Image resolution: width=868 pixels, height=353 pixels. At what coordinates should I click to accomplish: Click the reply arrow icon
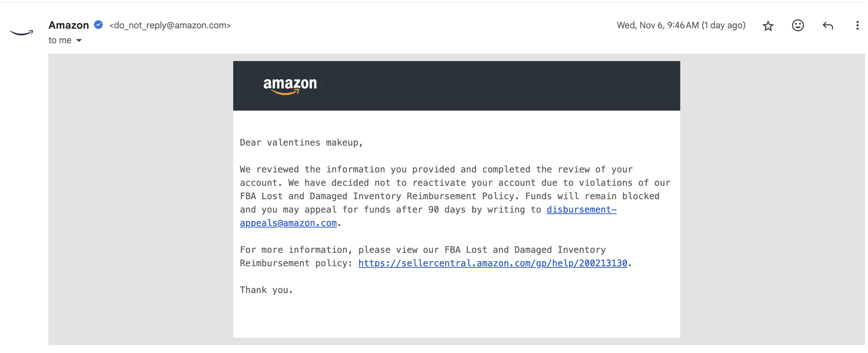point(827,26)
